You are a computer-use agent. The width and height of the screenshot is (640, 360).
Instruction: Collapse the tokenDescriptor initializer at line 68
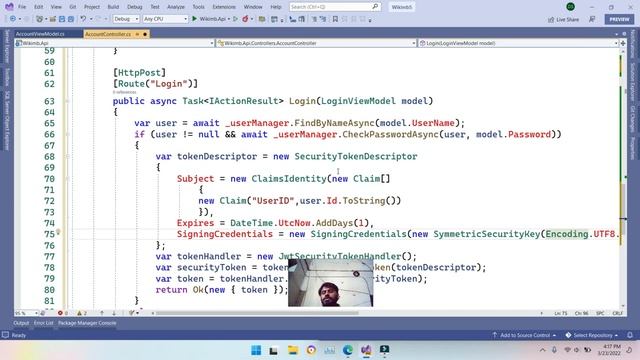pos(67,156)
